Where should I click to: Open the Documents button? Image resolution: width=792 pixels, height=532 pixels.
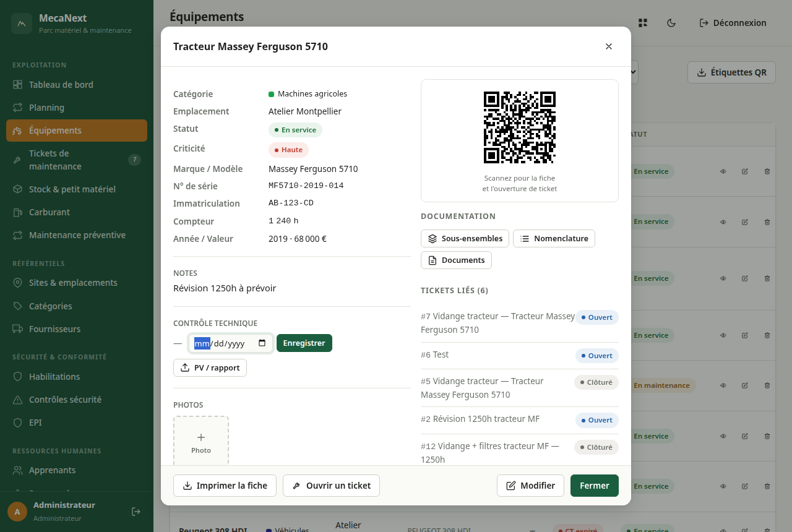tap(456, 260)
